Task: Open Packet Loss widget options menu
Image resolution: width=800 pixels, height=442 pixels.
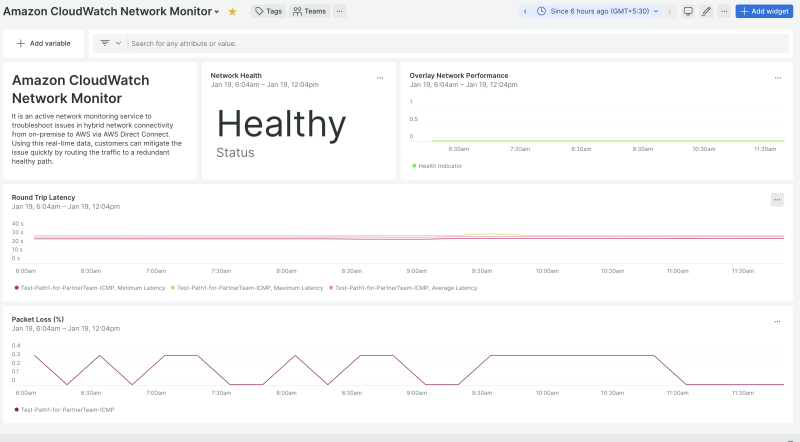Action: (x=777, y=322)
